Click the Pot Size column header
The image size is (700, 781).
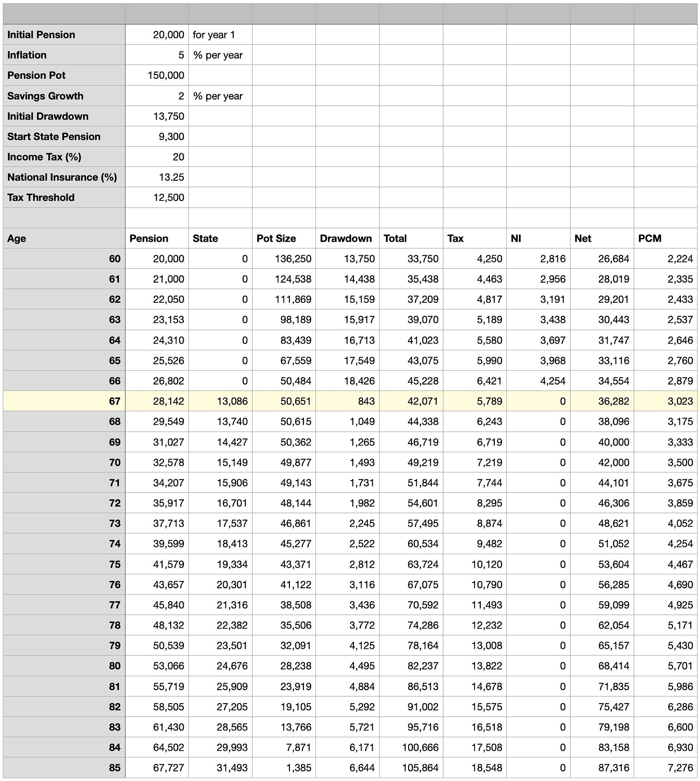coord(284,238)
